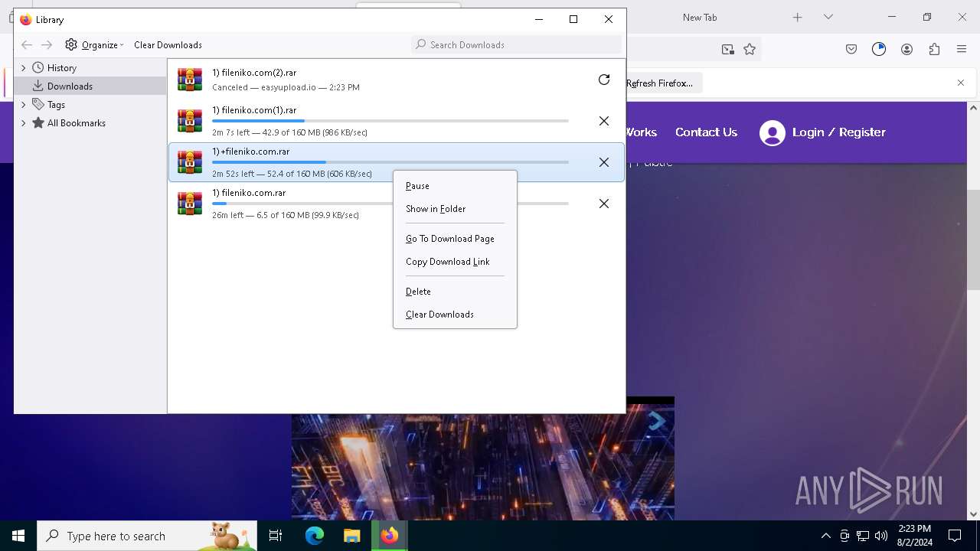Open Task View on the taskbar
The width and height of the screenshot is (980, 551).
pyautogui.click(x=276, y=536)
